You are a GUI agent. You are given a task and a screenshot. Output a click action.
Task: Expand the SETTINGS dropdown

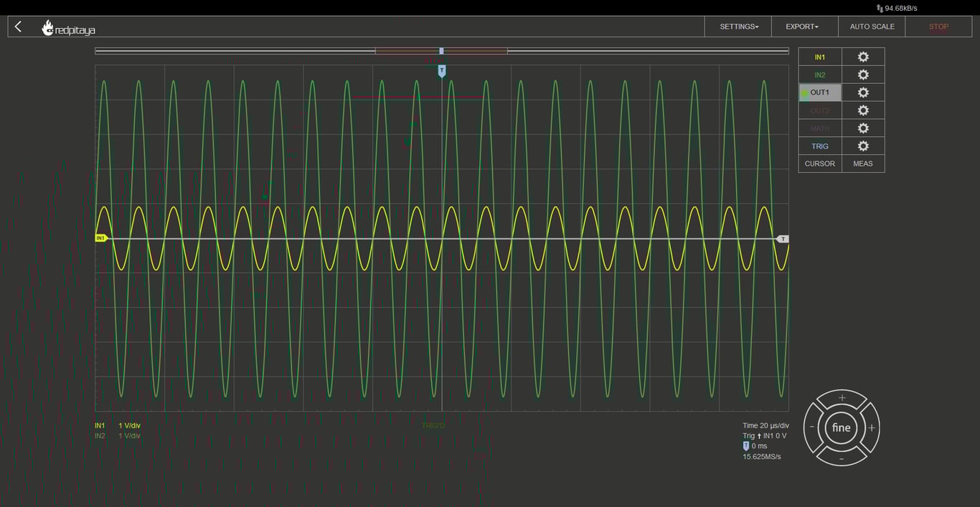point(738,27)
